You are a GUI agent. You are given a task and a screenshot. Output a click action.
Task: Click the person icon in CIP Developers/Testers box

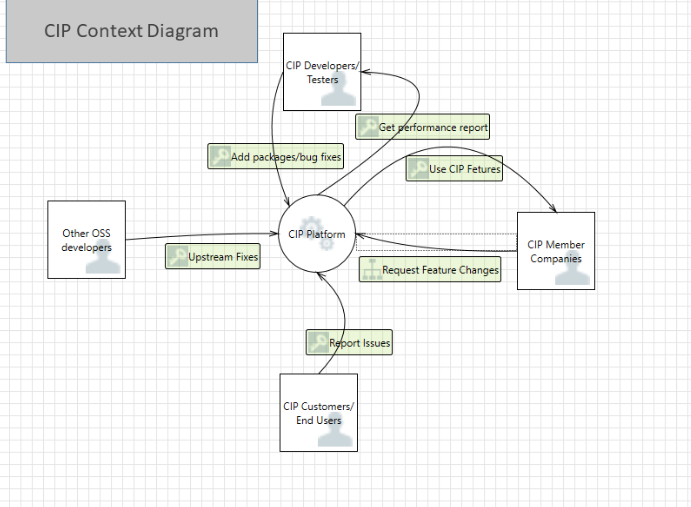coord(338,90)
